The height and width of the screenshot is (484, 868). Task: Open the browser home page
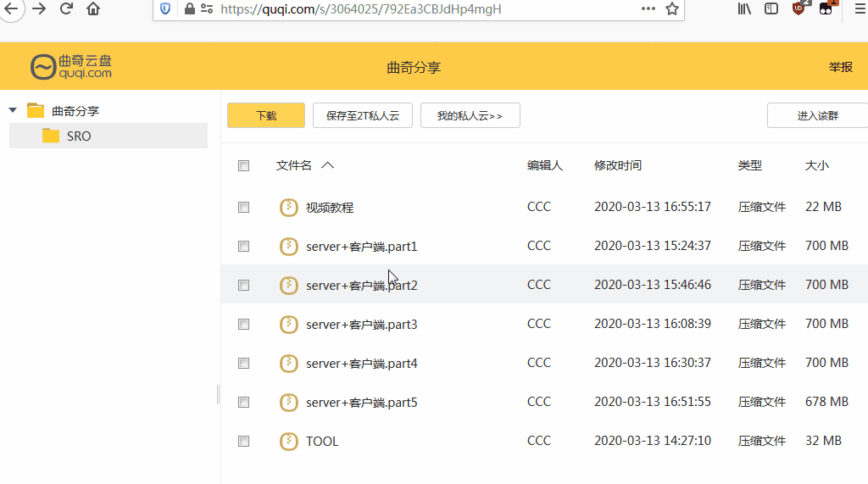click(x=93, y=8)
